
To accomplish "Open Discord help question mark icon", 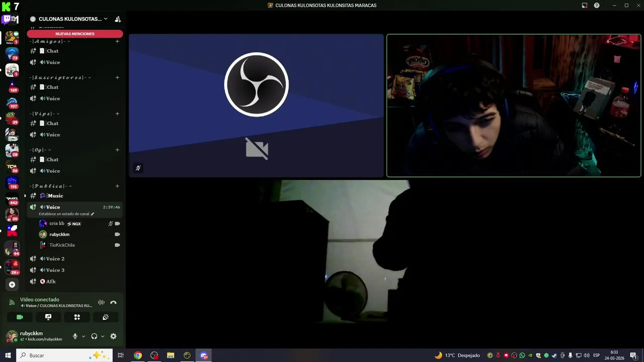I will 597,6.
